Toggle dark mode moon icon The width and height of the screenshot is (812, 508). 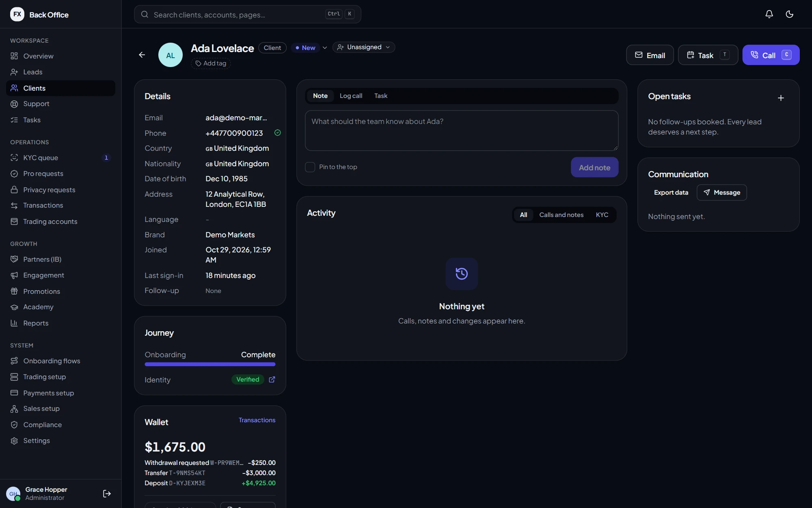[789, 14]
